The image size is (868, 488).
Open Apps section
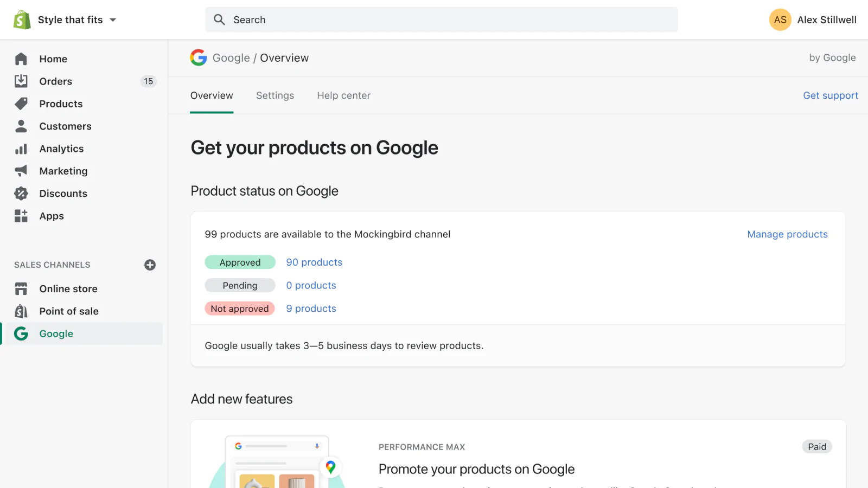click(52, 216)
